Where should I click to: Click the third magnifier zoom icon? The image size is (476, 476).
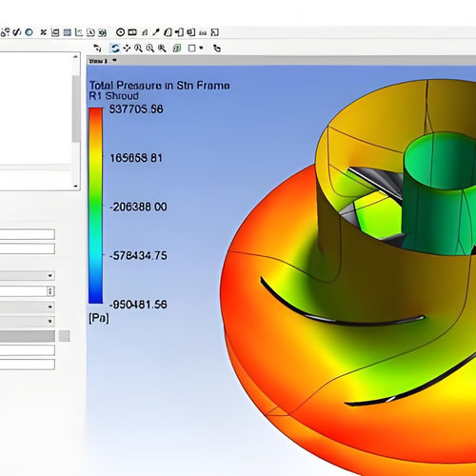pyautogui.click(x=162, y=49)
